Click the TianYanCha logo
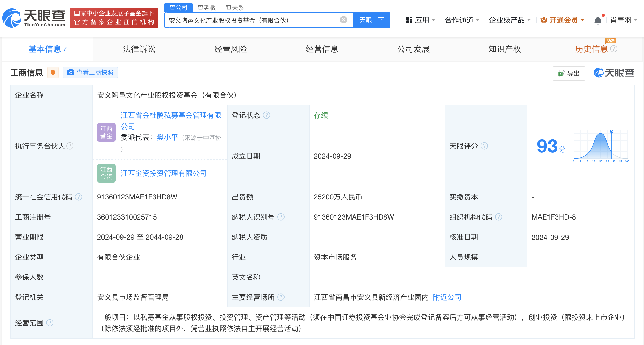 tap(34, 18)
